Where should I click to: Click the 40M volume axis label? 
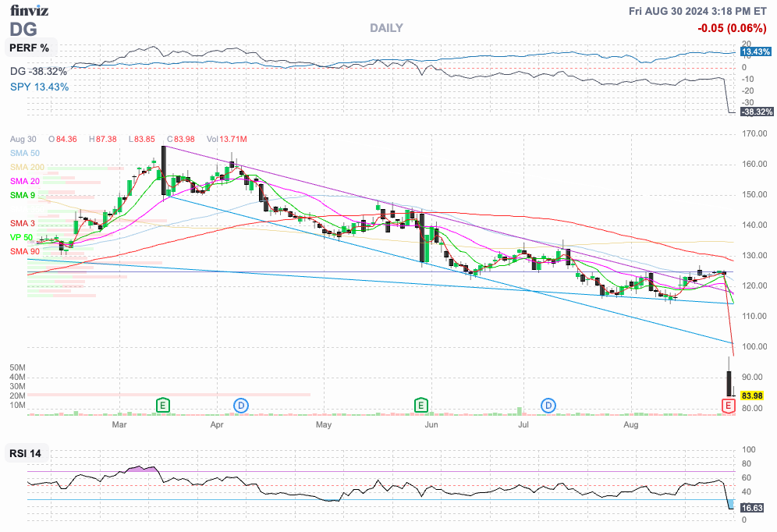pos(17,377)
